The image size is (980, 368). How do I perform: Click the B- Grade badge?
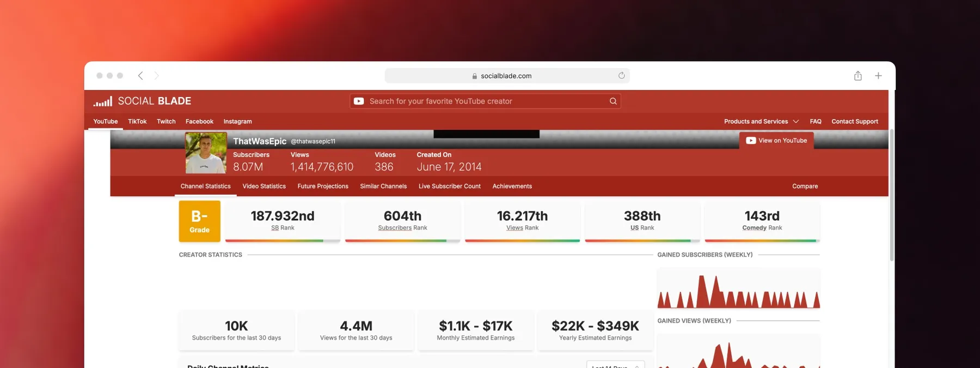[x=200, y=221]
